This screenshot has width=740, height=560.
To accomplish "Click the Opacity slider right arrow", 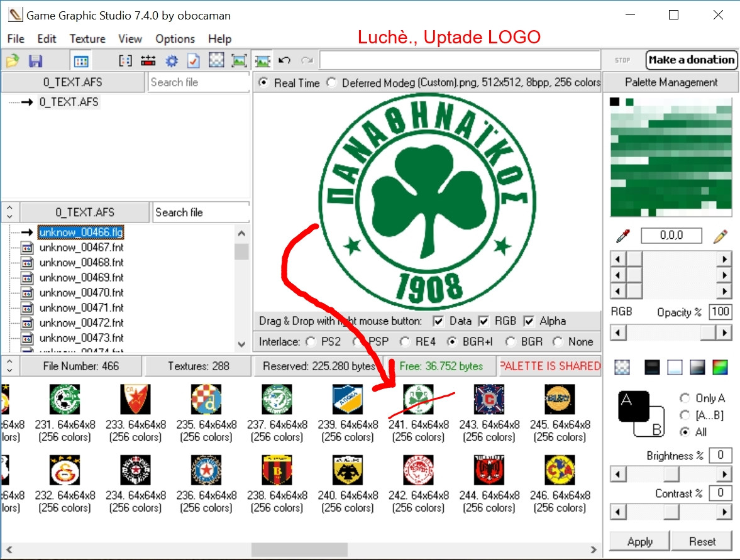I will pos(724,333).
